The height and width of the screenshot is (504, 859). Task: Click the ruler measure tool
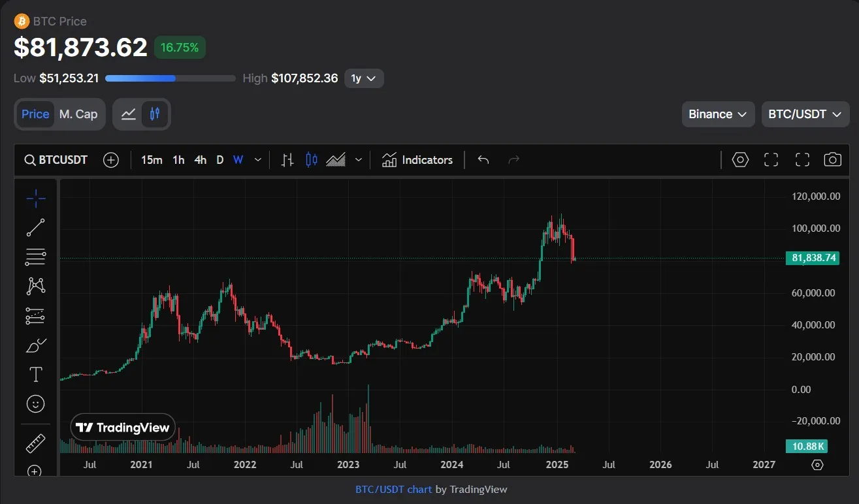35,444
